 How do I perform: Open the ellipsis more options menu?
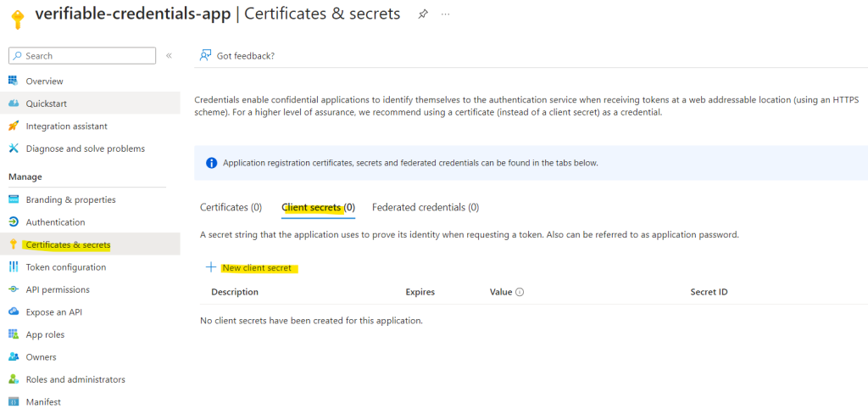pyautogui.click(x=445, y=14)
